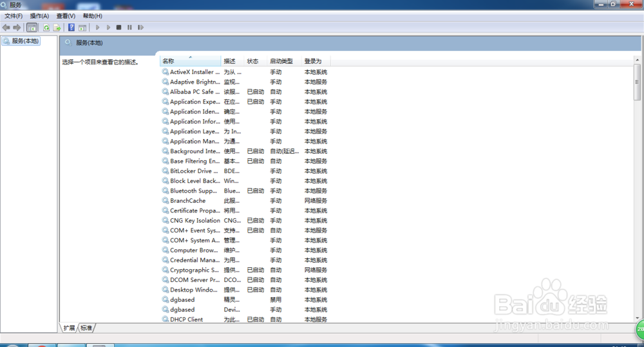Viewport: 644px width, 347px height.
Task: Click the Devi... description of dgbased
Action: point(232,309)
